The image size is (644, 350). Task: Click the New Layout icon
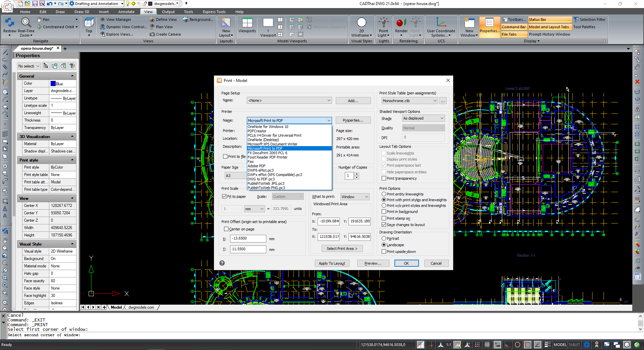(226, 23)
